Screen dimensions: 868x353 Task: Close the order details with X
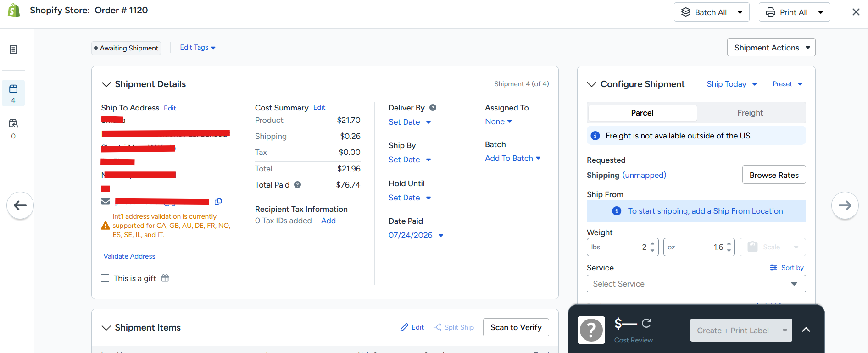(856, 12)
